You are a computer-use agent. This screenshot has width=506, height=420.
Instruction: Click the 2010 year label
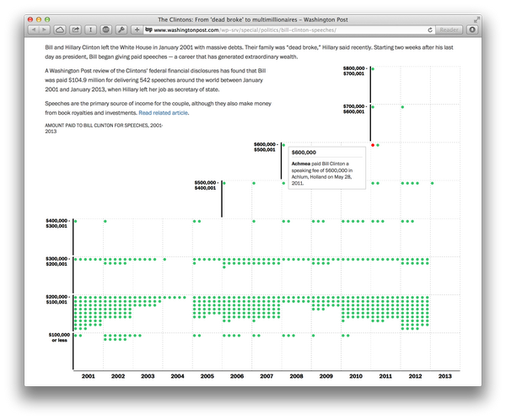356,376
